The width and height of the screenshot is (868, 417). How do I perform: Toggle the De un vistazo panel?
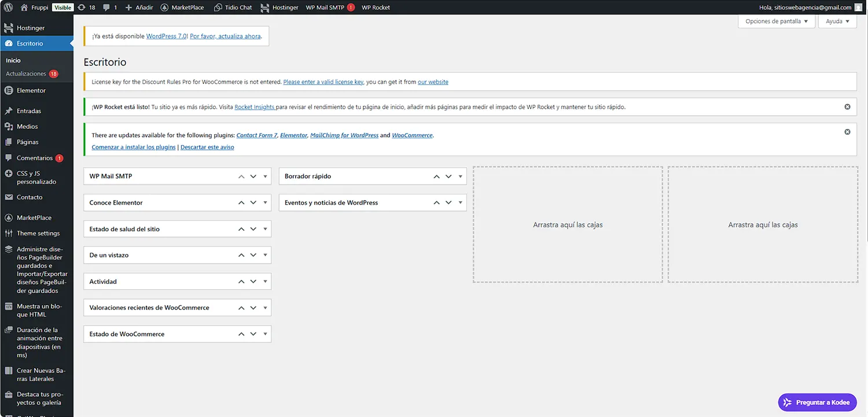[x=266, y=255]
